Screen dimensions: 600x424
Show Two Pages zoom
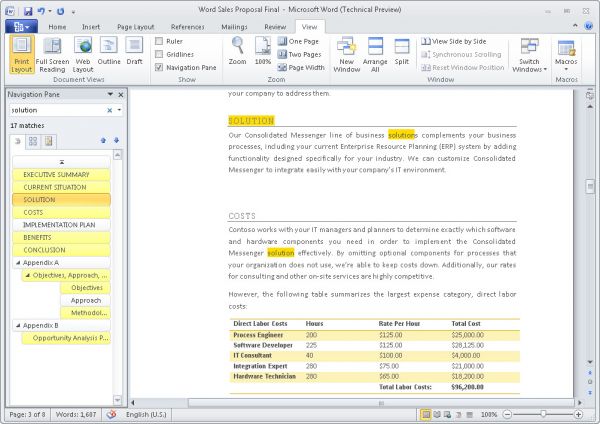click(300, 54)
